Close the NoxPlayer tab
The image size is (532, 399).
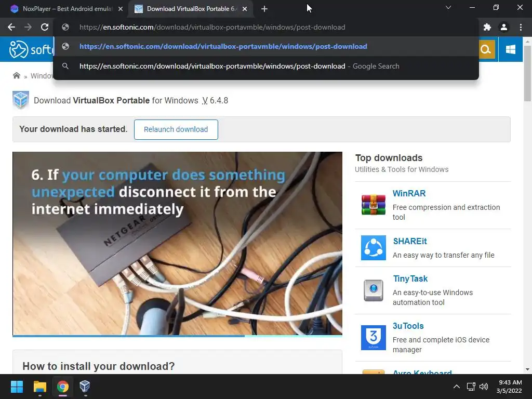click(x=121, y=9)
